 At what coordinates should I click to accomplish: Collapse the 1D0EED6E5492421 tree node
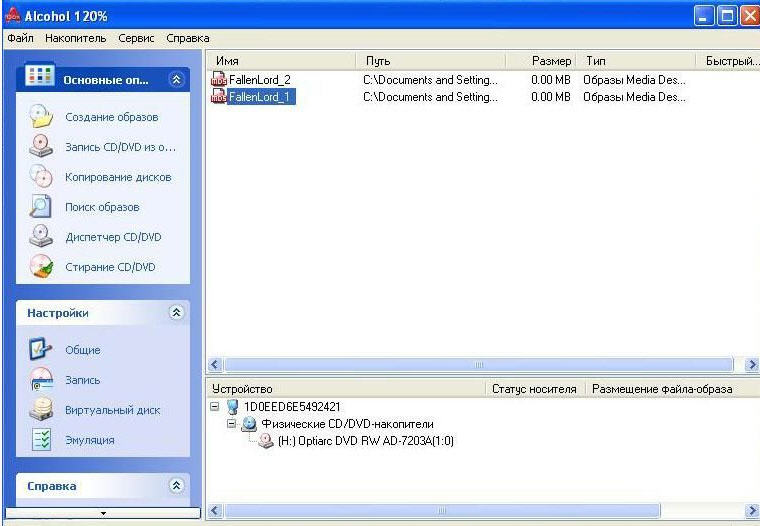point(215,406)
